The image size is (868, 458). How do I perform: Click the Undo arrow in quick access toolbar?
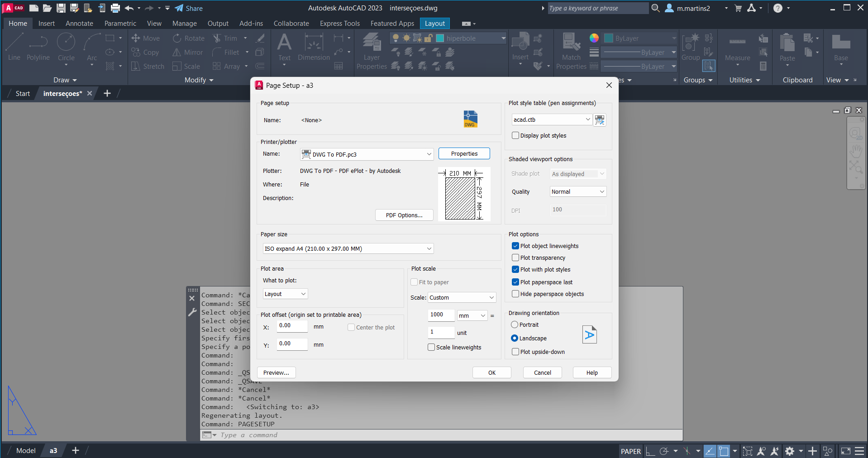pyautogui.click(x=129, y=8)
